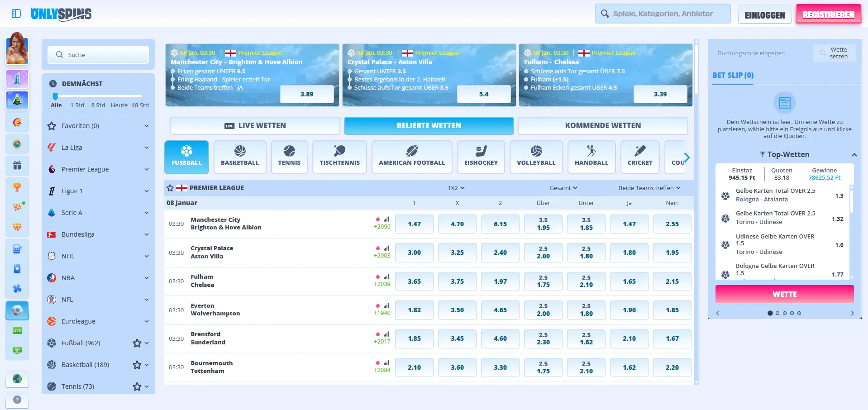Expand the Bundesliga section

pos(146,234)
